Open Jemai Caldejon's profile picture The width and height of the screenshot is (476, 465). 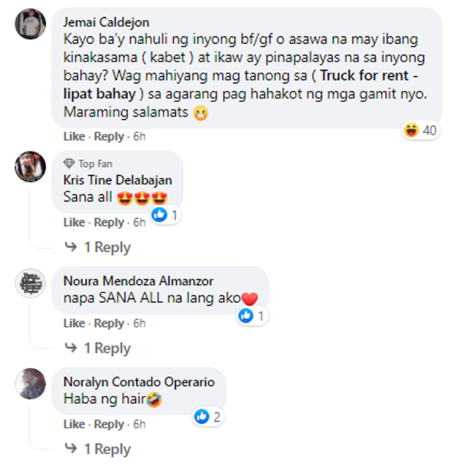[30, 23]
